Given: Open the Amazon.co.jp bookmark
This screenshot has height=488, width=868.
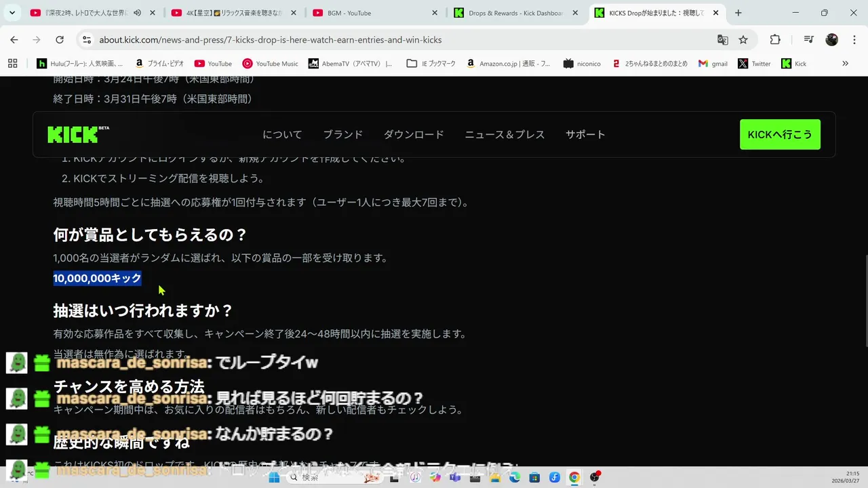Looking at the screenshot, I should [x=509, y=64].
